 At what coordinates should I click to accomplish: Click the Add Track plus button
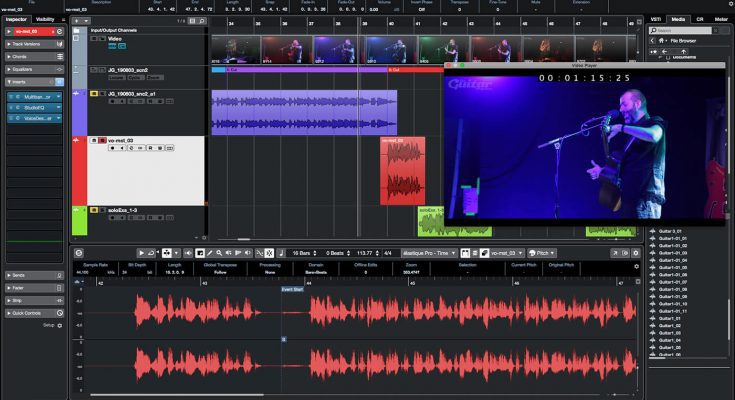point(76,20)
